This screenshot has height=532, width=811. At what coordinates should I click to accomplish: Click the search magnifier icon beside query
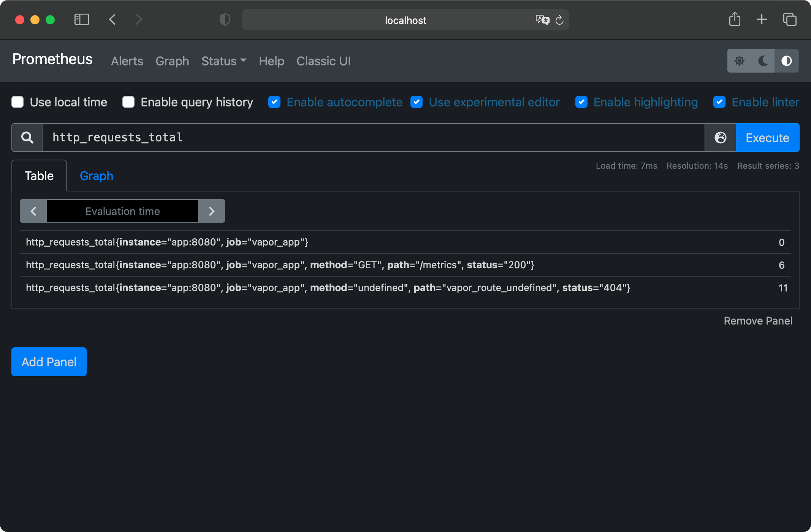27,138
